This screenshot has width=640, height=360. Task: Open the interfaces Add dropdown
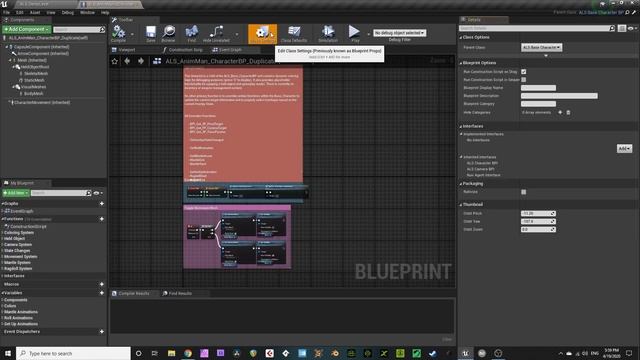click(x=624, y=149)
